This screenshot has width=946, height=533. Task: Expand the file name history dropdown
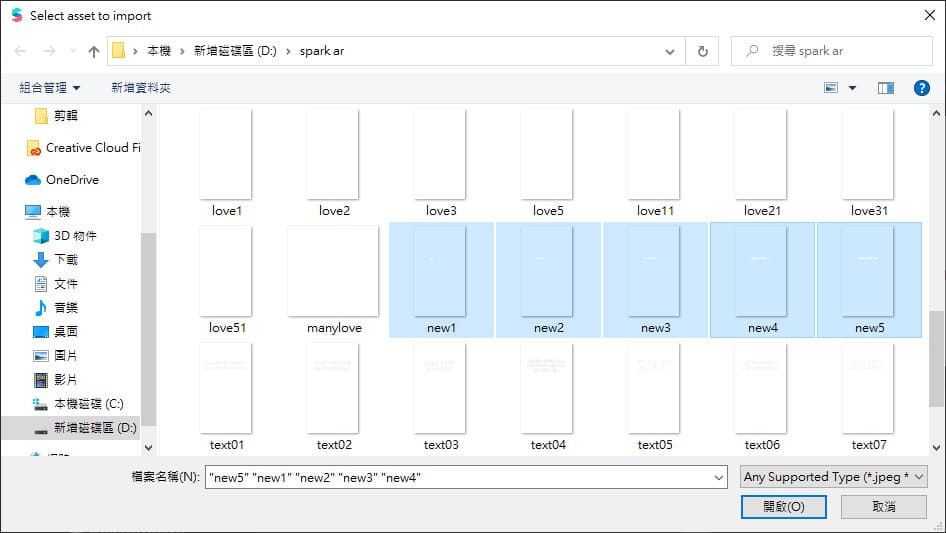(719, 478)
